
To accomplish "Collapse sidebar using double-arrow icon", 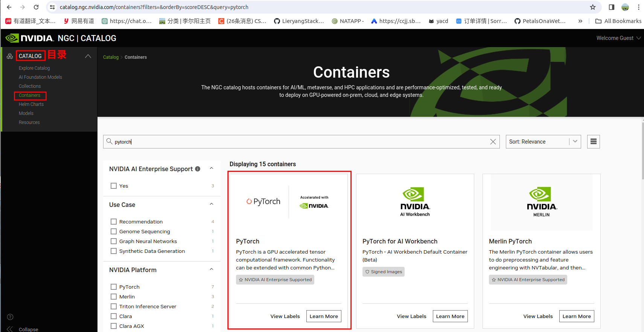I will point(10,329).
